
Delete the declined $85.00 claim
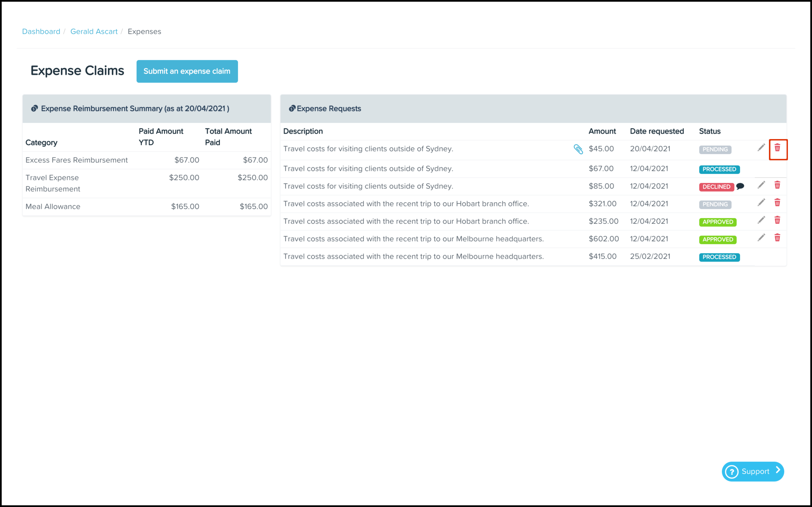777,185
